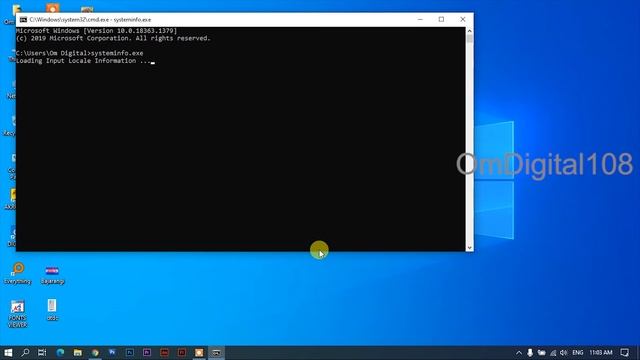Switch to Google Chrome on the taskbar
This screenshot has height=360, width=640.
tap(95, 352)
